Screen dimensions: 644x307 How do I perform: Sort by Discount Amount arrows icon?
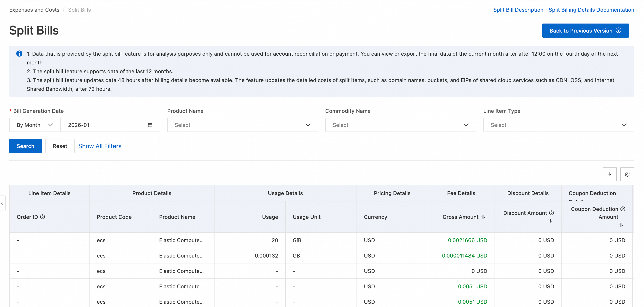click(549, 221)
